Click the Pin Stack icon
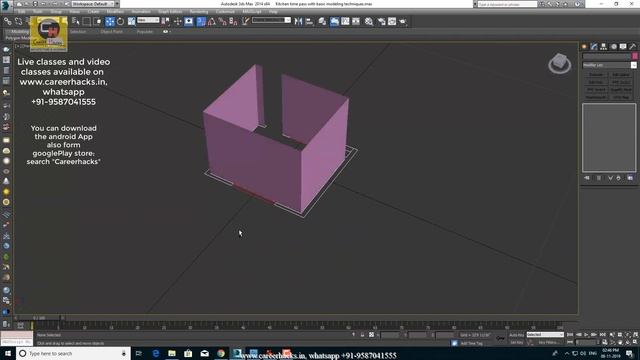640x360 pixels. (x=587, y=178)
